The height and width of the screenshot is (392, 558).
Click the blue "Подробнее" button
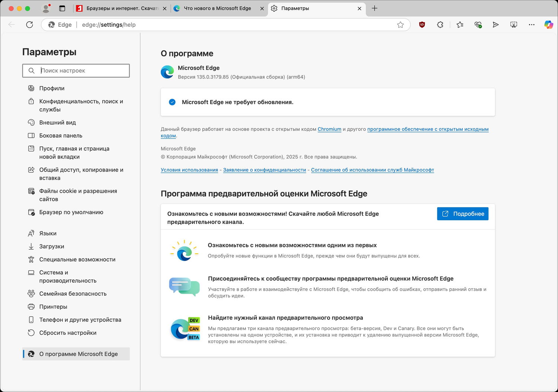pos(463,214)
